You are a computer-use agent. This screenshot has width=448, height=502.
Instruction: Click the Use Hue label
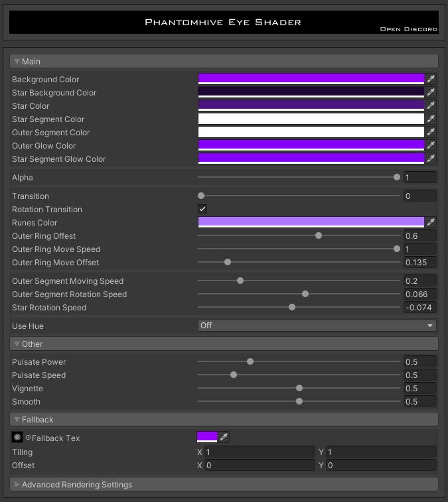[28, 326]
